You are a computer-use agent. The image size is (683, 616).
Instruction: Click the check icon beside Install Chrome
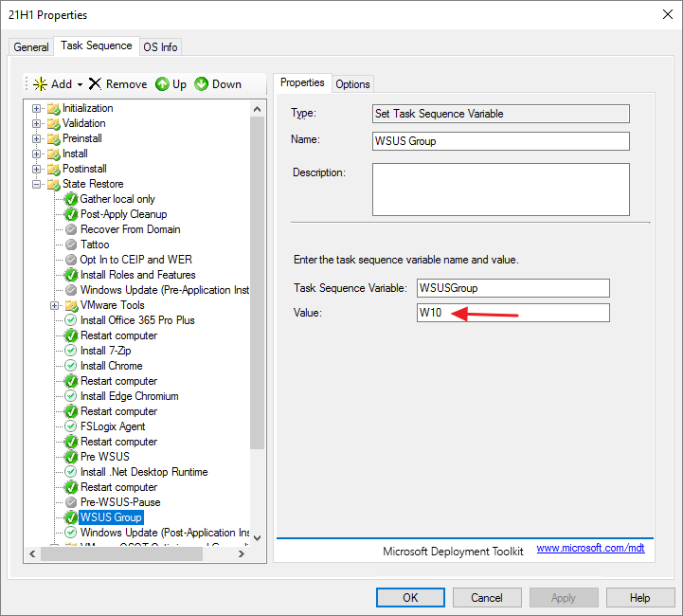pyautogui.click(x=71, y=366)
